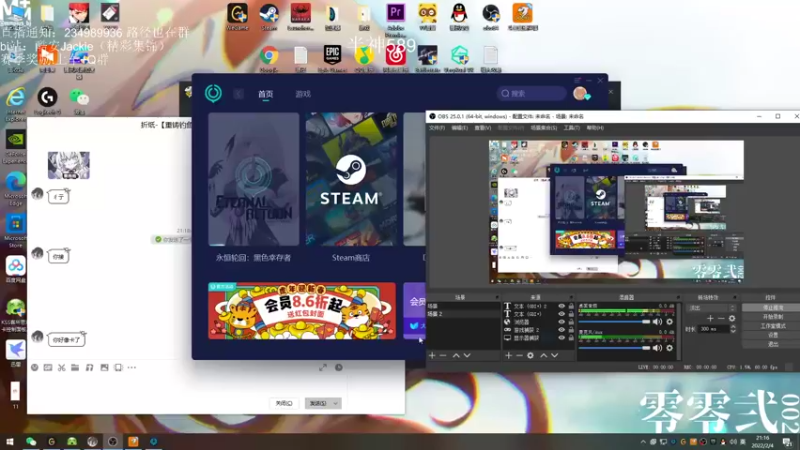The width and height of the screenshot is (800, 450).
Task: Open settings gear for Mic/Aux in OBS mixer
Action: tap(670, 348)
